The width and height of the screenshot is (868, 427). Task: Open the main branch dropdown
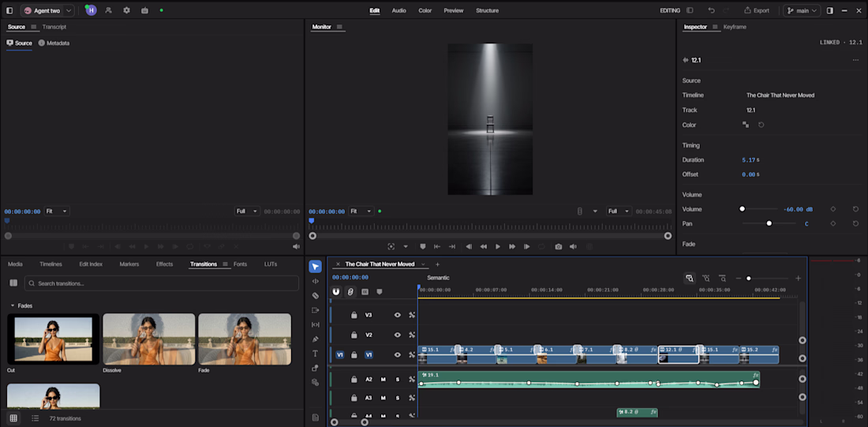pyautogui.click(x=802, y=10)
